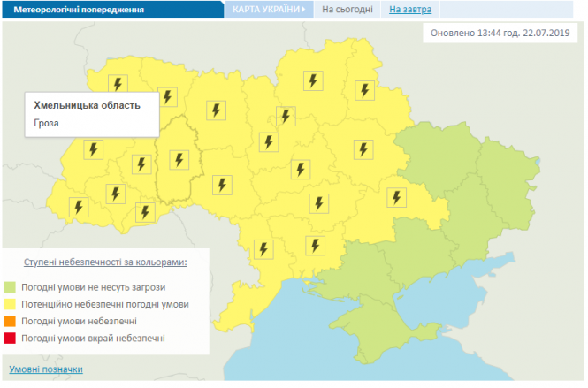
Task: Select the thunderstorm icon over Poltava oblast
Action: tap(362, 149)
